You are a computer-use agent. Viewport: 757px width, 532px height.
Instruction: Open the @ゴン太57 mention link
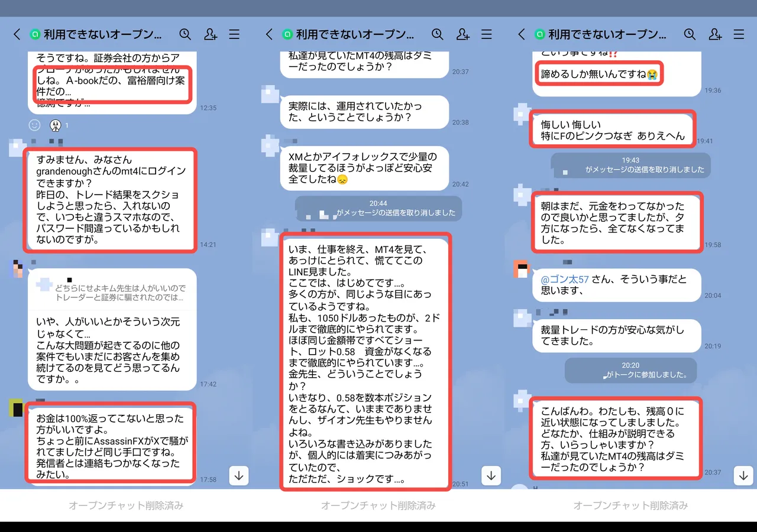click(x=565, y=279)
